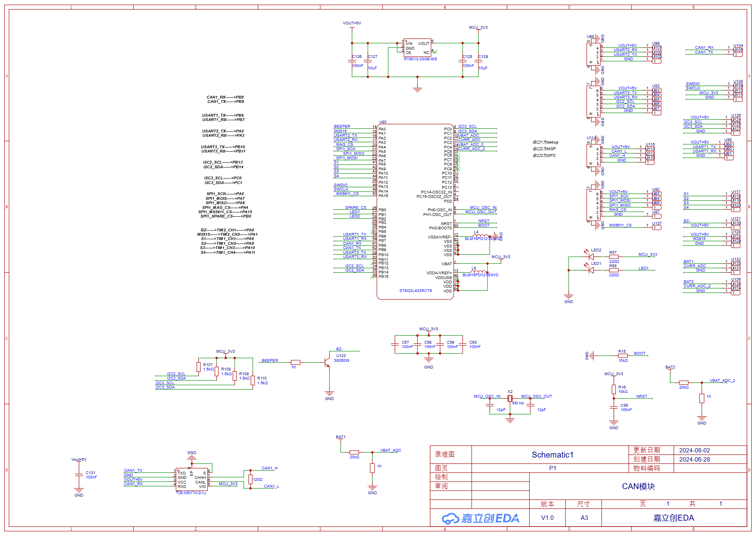Image resolution: width=756 pixels, height=536 pixels.
Task: Click the VOUT=5V label above C126
Action: point(352,23)
